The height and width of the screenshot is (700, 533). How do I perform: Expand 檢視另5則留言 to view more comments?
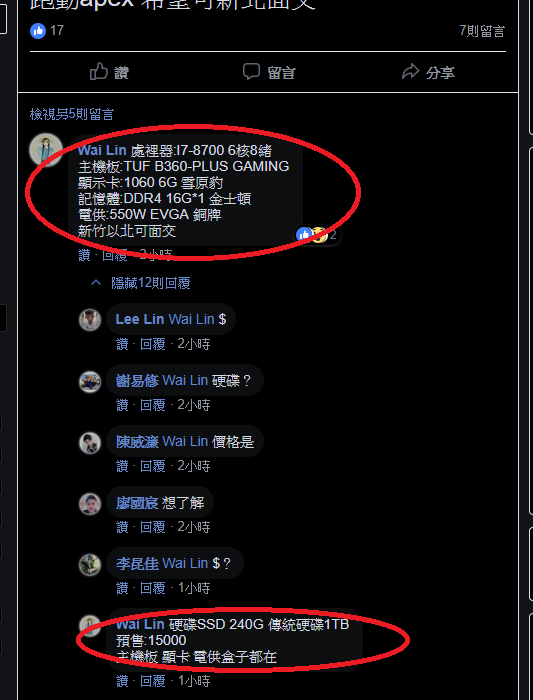71,114
